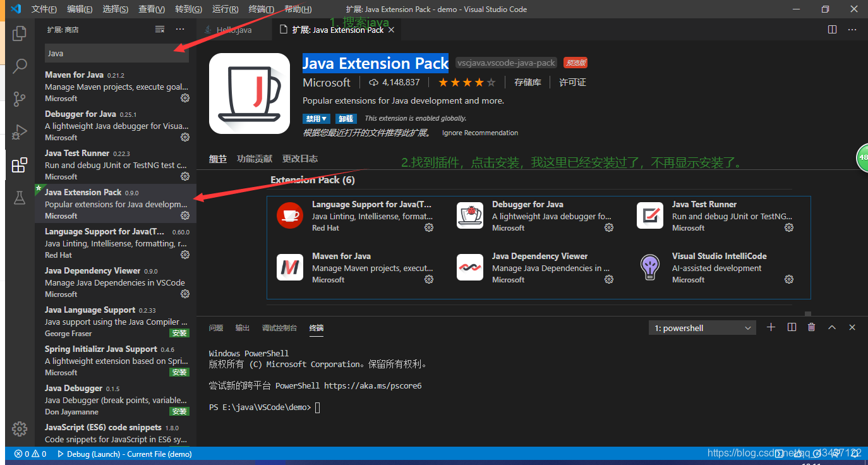Click errors and warnings status indicator
The height and width of the screenshot is (465, 868).
click(30, 454)
